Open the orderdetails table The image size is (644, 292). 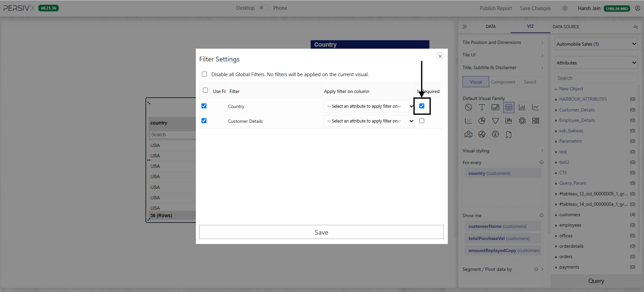[571, 246]
